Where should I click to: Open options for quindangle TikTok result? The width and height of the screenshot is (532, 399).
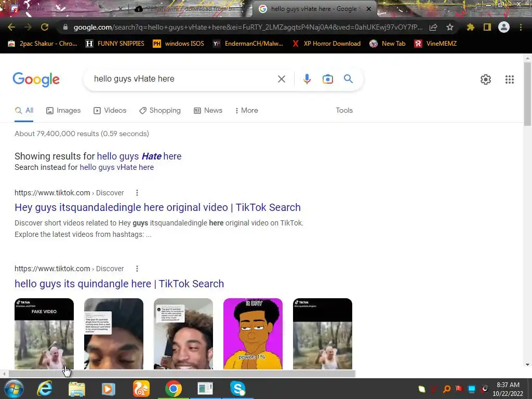pos(137,269)
